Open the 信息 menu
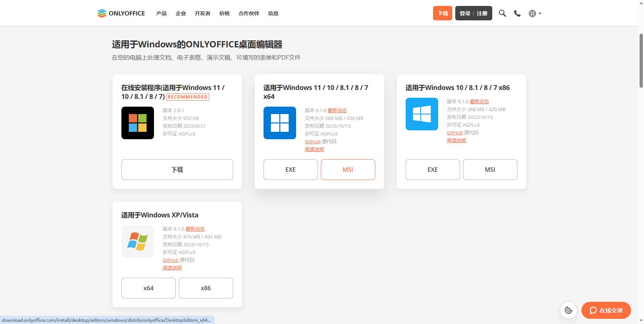 tap(273, 13)
